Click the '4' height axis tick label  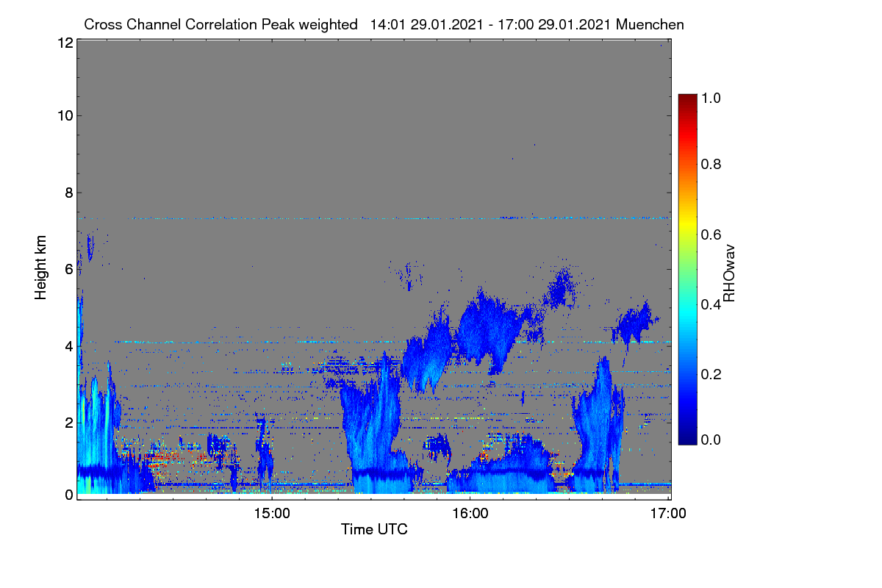coord(68,345)
